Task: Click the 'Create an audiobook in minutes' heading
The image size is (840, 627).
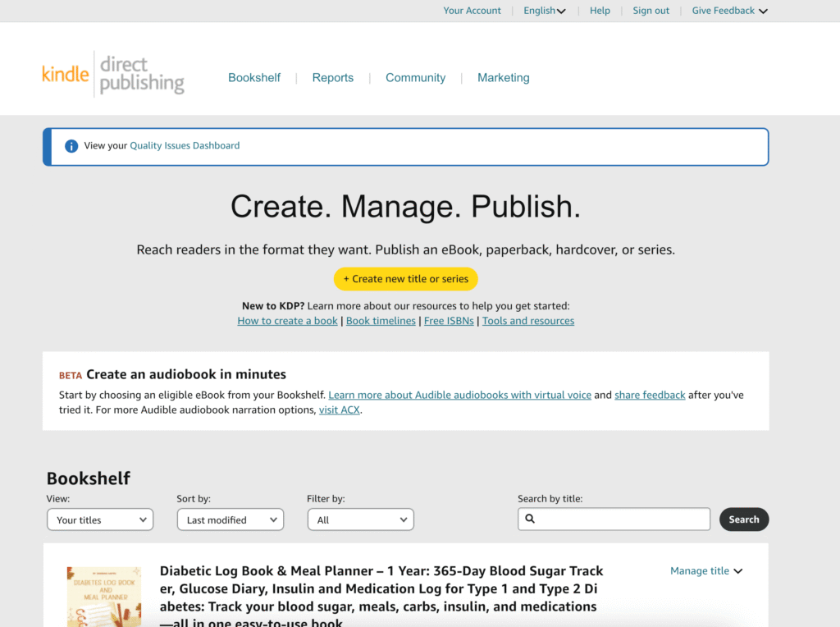Action: (x=186, y=374)
